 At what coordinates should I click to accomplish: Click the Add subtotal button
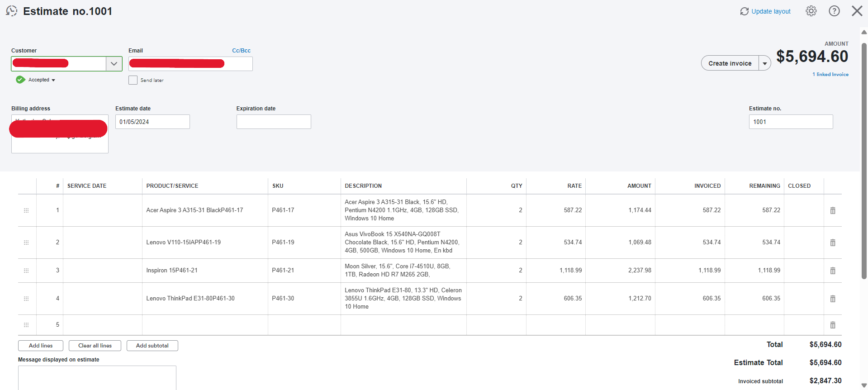pyautogui.click(x=152, y=346)
